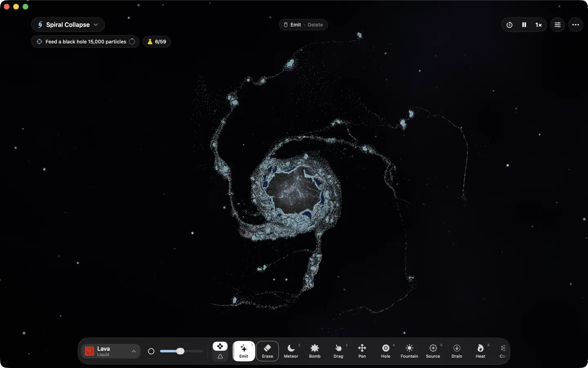Click the goal progress ring
Image resolution: width=588 pixels, height=368 pixels.
(x=132, y=42)
